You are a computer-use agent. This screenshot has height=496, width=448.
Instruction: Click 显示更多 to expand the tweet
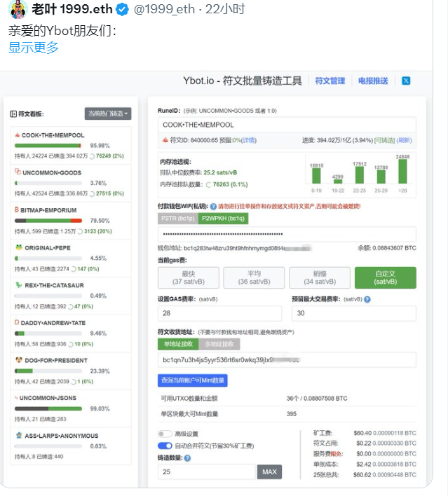(34, 48)
